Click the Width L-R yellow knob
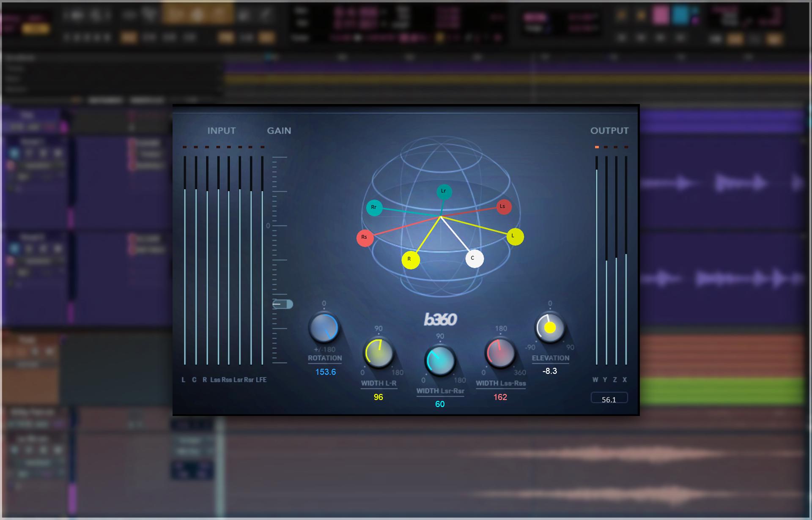Screen dimensions: 812x520 click(x=379, y=353)
